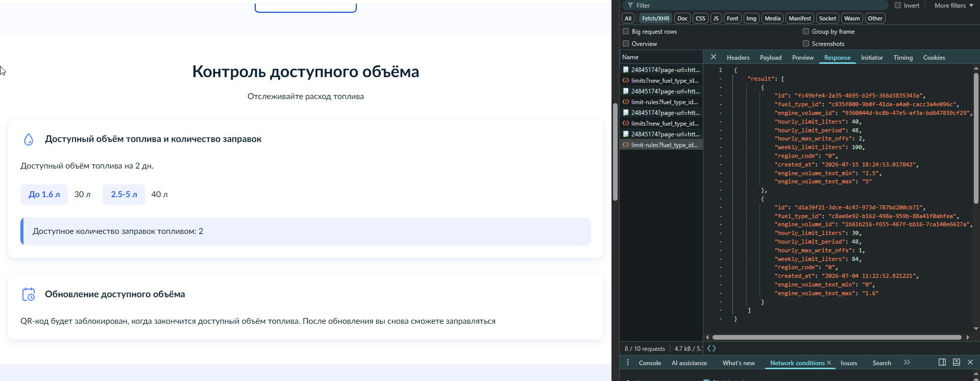This screenshot has width=980, height=381.
Task: Filter requests by Manifest type
Action: 800,18
